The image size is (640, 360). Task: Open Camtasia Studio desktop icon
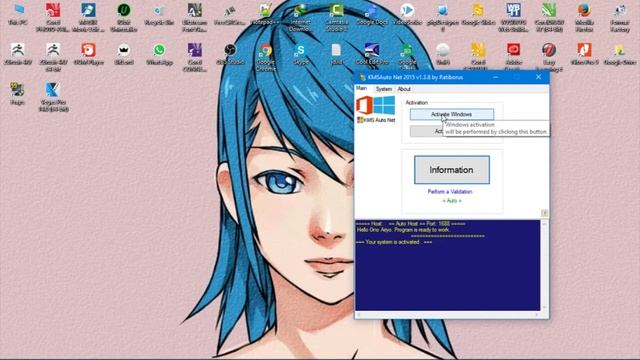(336, 18)
